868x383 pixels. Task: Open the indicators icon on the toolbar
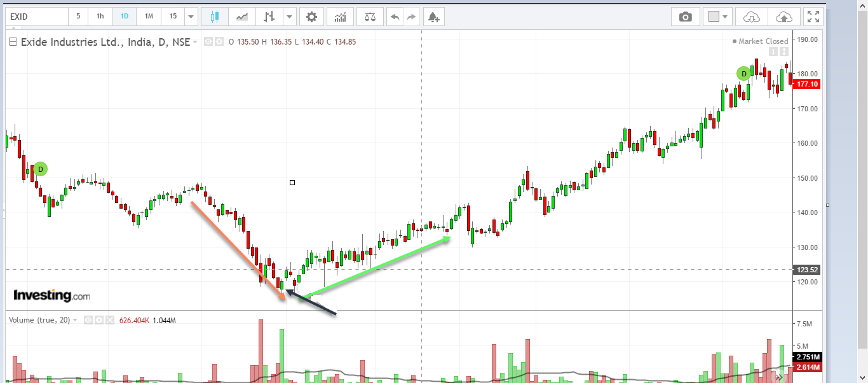coord(341,16)
